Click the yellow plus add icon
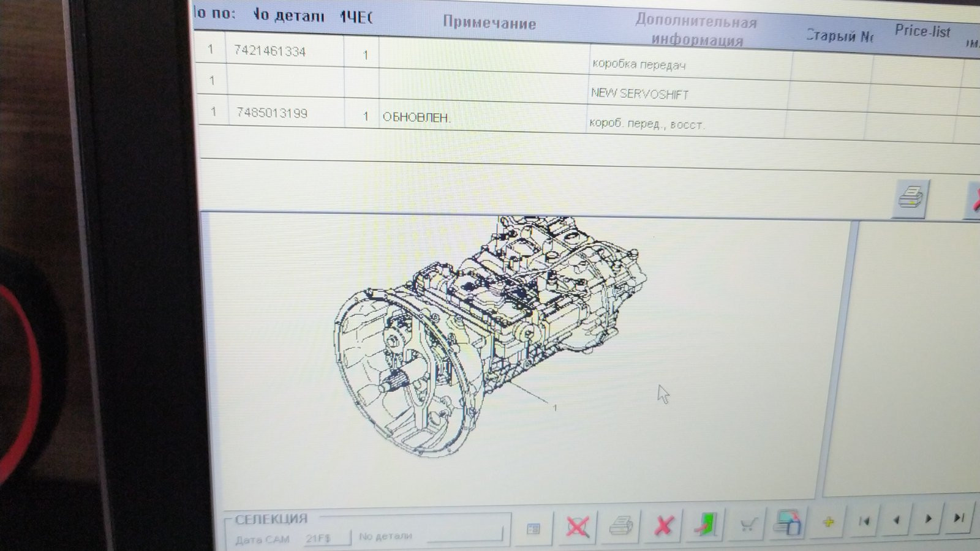Image resolution: width=980 pixels, height=551 pixels. [828, 522]
